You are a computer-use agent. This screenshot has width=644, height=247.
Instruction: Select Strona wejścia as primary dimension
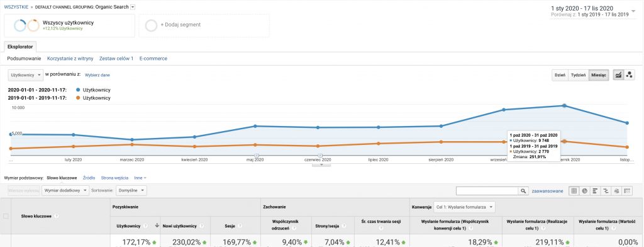114,178
